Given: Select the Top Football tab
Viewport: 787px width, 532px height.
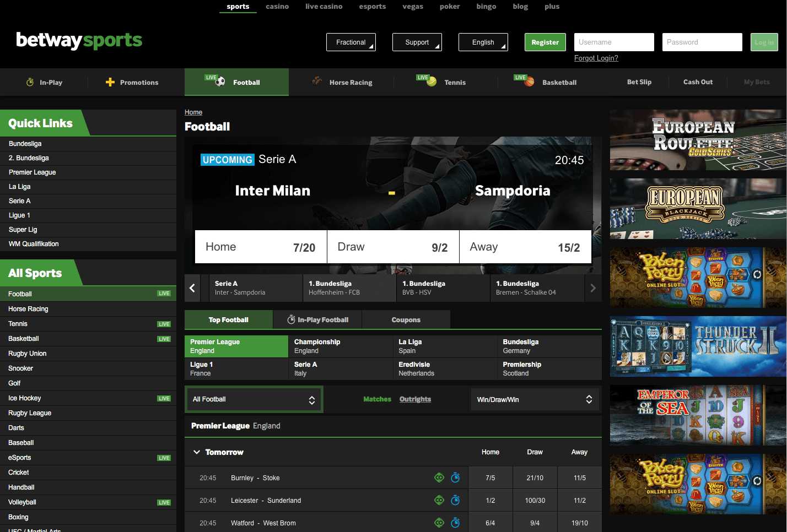Looking at the screenshot, I should tap(229, 319).
